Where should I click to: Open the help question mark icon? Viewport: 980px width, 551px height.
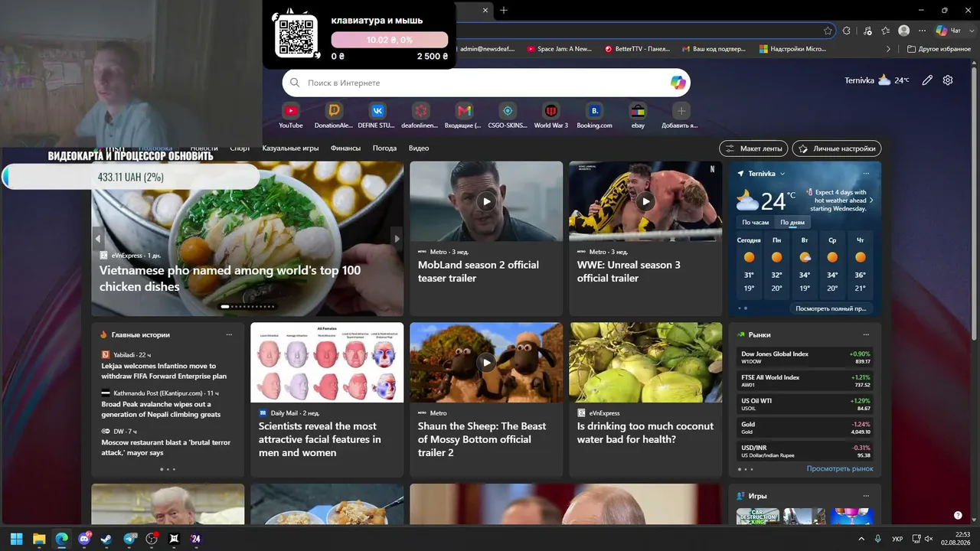pos(958,515)
